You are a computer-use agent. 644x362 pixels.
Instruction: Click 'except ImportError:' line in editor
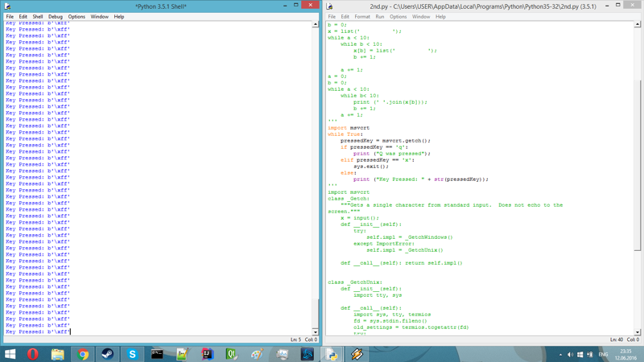point(384,244)
